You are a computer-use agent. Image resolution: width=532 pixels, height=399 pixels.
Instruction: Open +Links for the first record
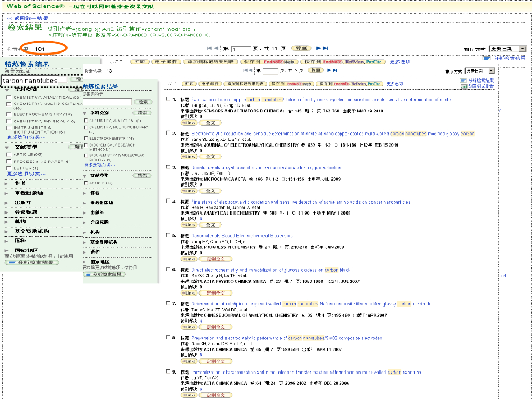click(x=189, y=122)
